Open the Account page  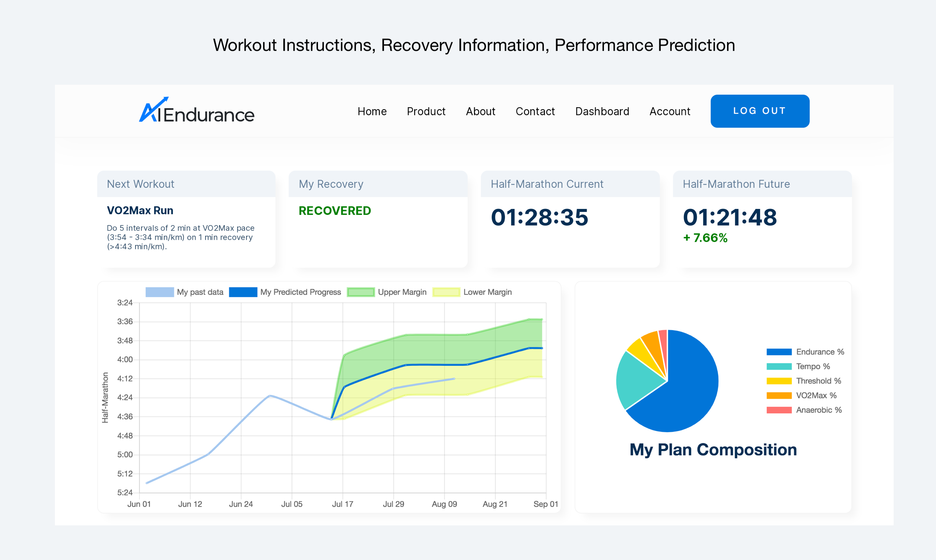click(670, 111)
